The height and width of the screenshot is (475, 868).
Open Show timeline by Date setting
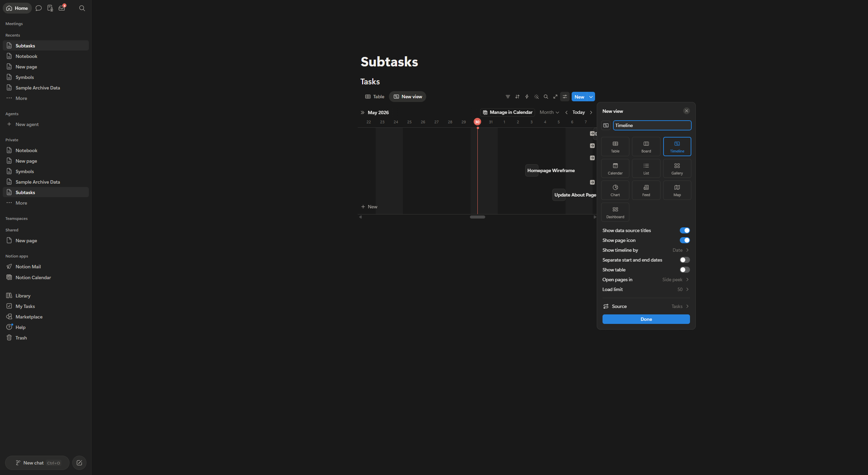coord(646,250)
